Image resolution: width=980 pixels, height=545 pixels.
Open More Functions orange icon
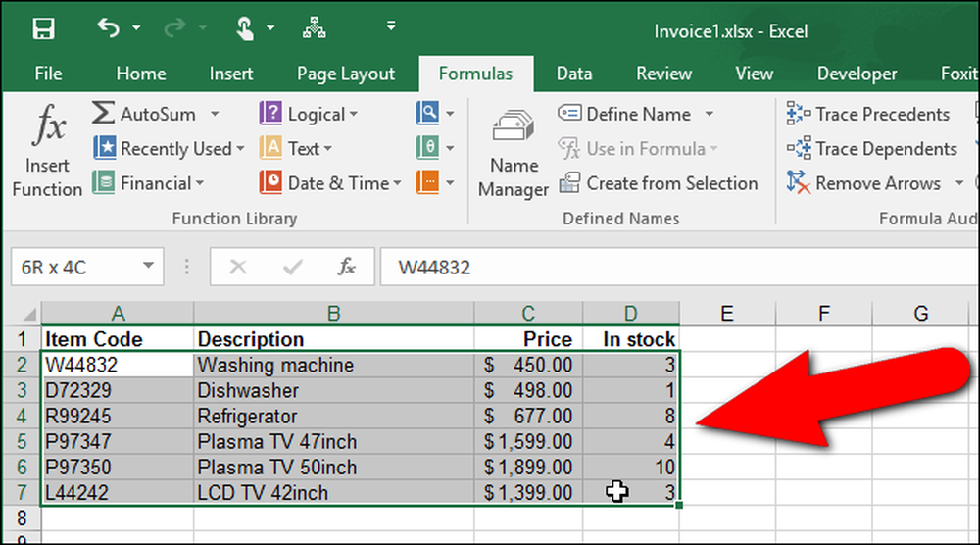[427, 182]
